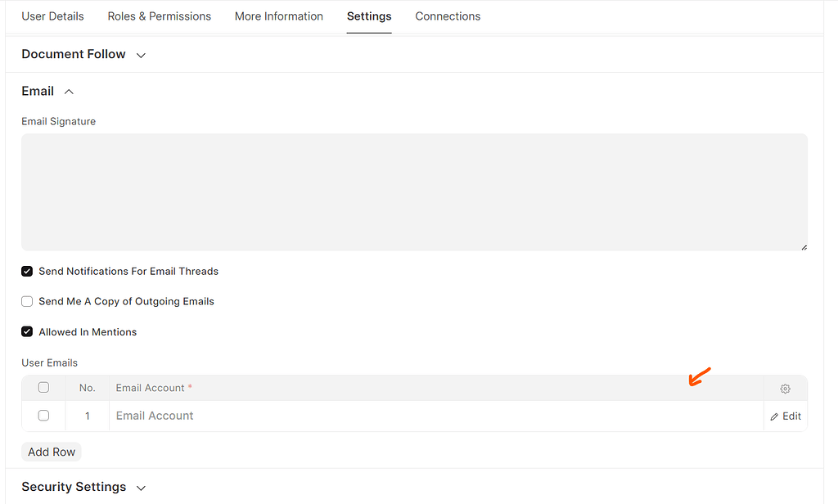Disable Send Notifications For Email Threads
This screenshot has height=504, width=838.
click(27, 271)
